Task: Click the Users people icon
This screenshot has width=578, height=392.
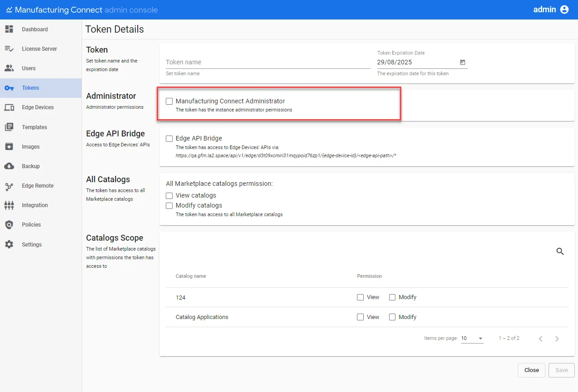Action: pos(9,68)
